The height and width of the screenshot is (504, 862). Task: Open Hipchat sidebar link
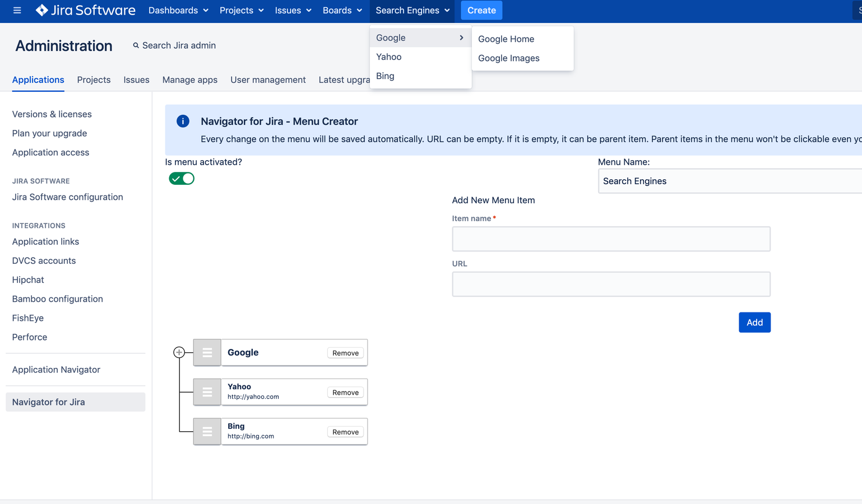[28, 279]
